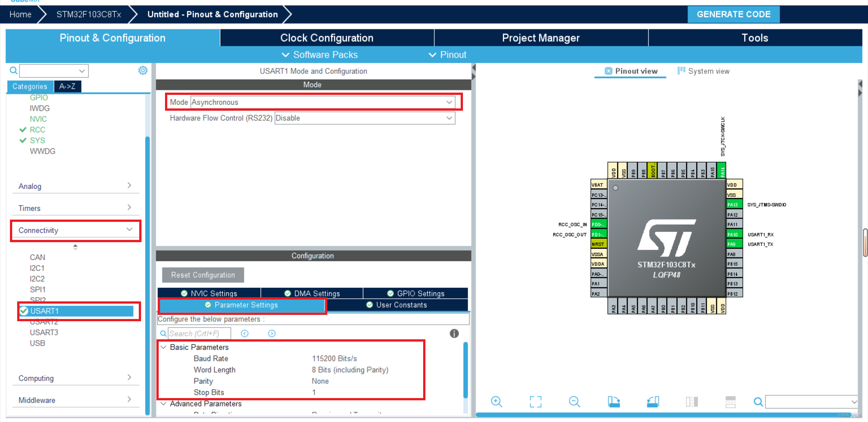The width and height of the screenshot is (868, 422).
Task: Zoom out of the pinout view
Action: pyautogui.click(x=575, y=401)
